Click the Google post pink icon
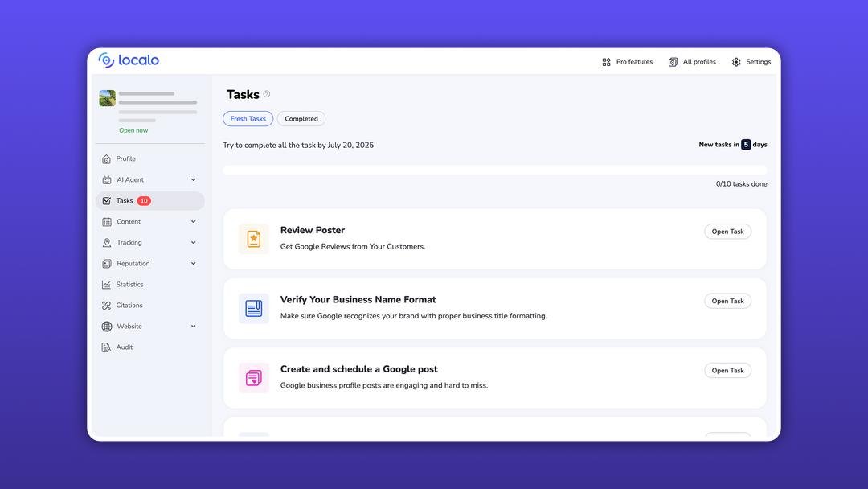The height and width of the screenshot is (489, 868). pyautogui.click(x=253, y=378)
